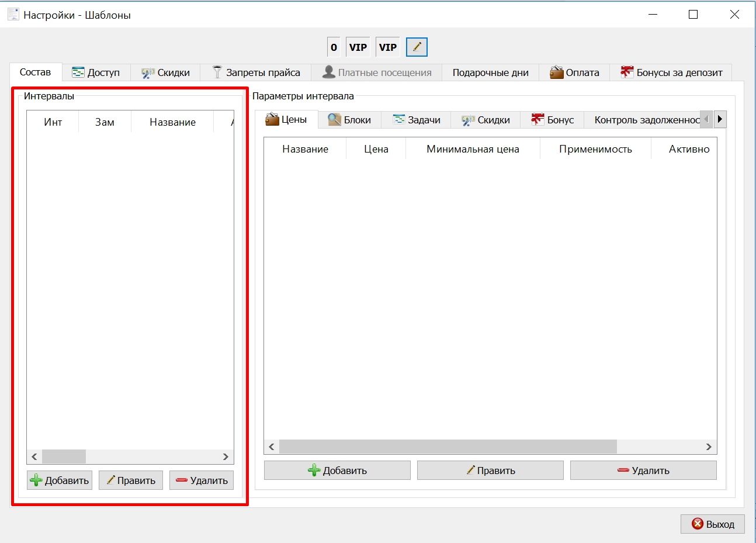Click Править button under prices table
756x543 pixels.
(490, 471)
